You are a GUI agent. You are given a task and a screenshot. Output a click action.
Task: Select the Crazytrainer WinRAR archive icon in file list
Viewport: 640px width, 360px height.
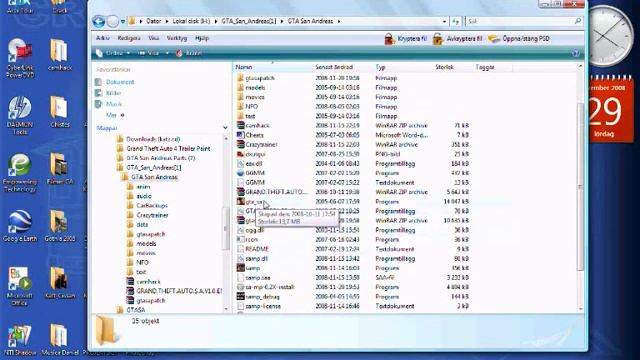click(x=240, y=144)
